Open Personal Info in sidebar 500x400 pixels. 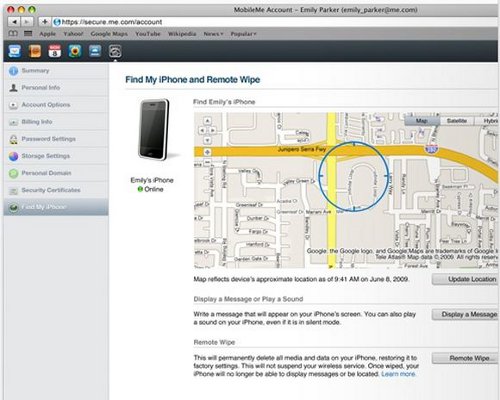[56, 88]
